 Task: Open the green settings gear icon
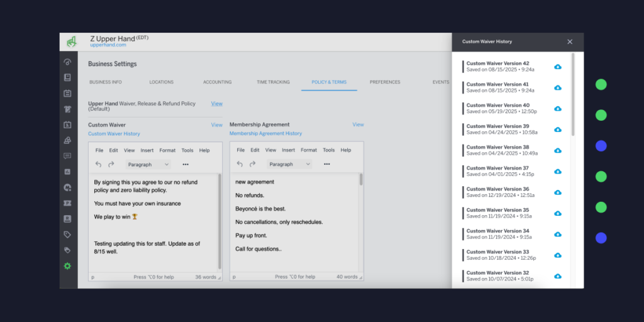(67, 266)
